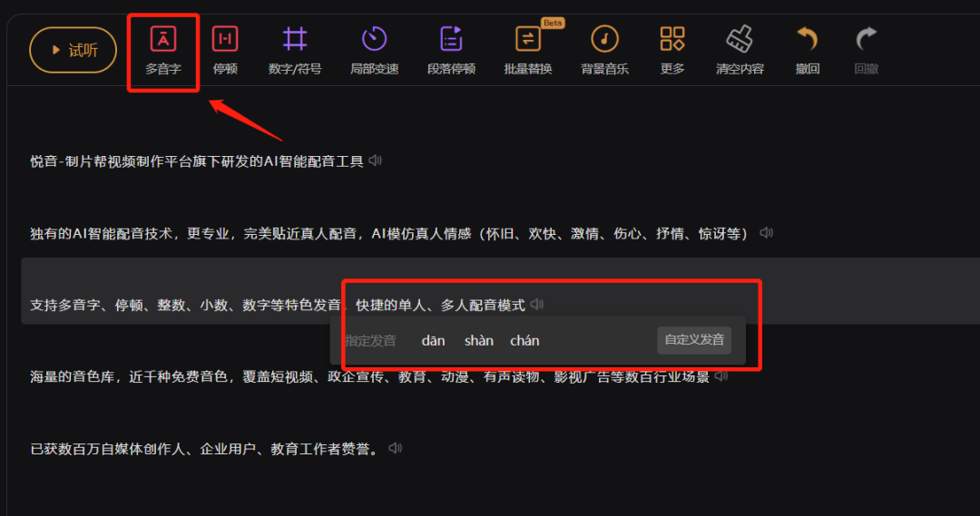Play speaker icon after 多人配音模式 line

click(537, 304)
